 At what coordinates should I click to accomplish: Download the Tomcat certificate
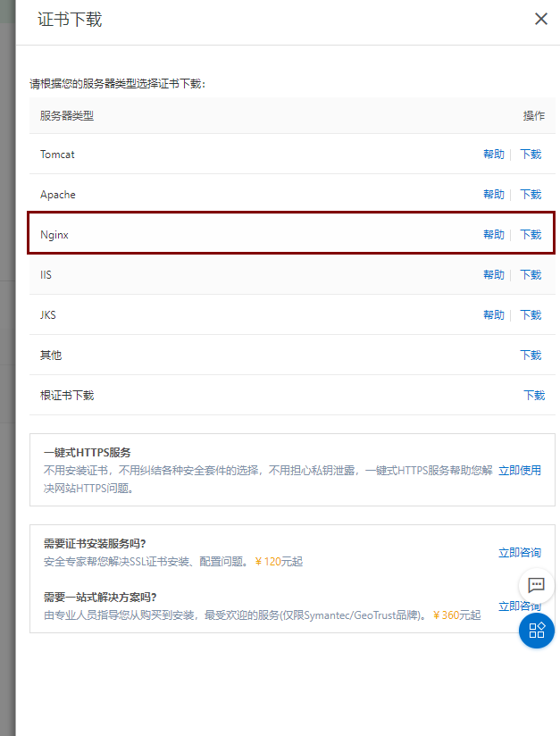pos(531,155)
